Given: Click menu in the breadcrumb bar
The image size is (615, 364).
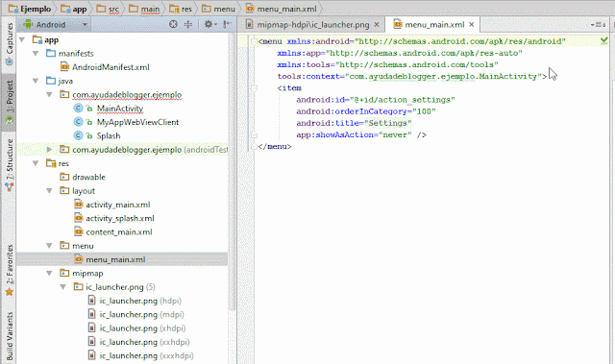Looking at the screenshot, I should (218, 9).
